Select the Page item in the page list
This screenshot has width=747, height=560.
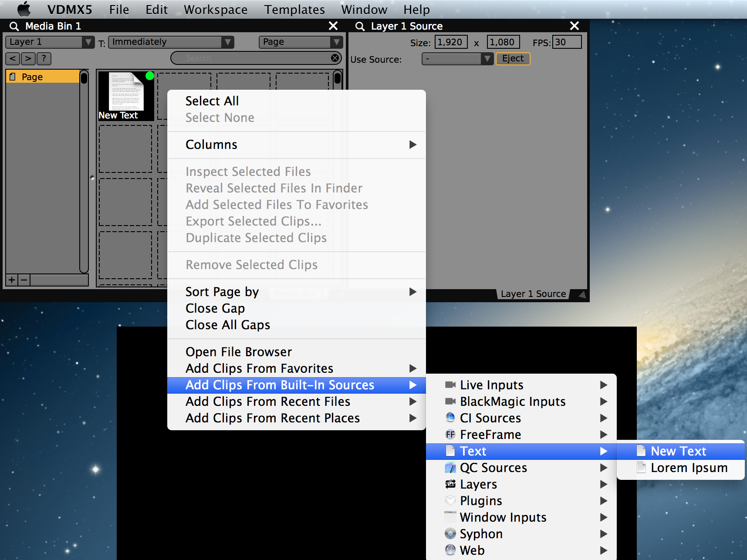click(43, 77)
